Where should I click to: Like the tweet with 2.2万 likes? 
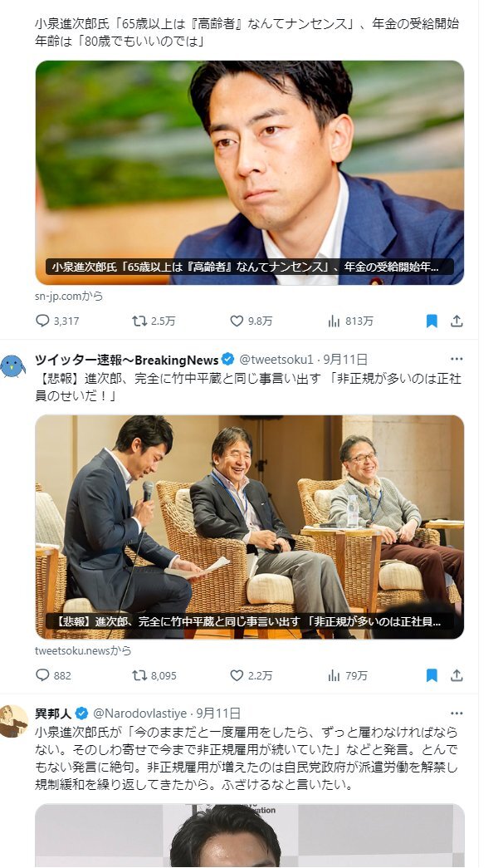tap(251, 675)
